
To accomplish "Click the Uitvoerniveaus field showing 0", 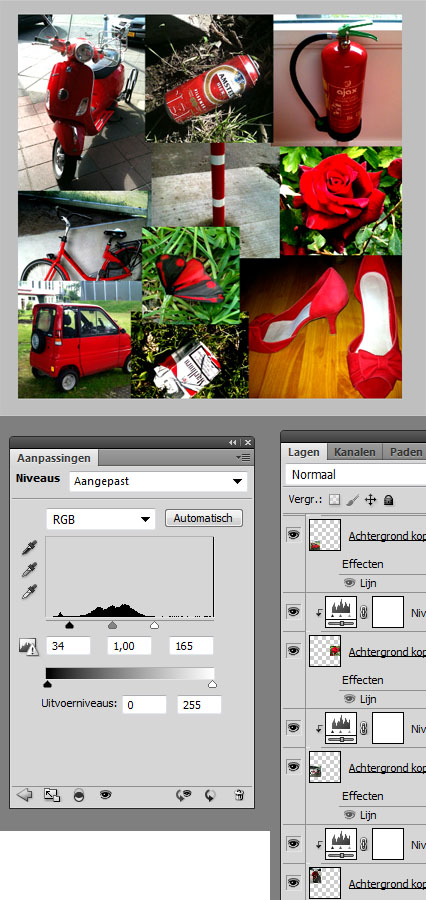I will [144, 705].
